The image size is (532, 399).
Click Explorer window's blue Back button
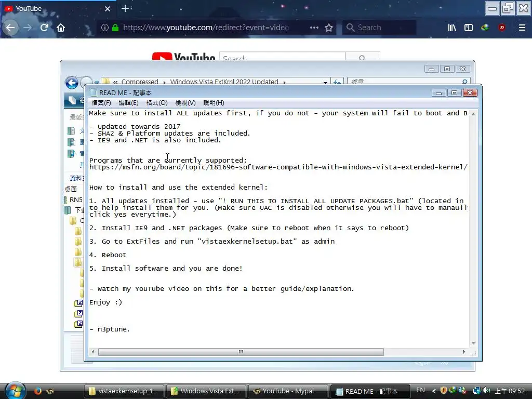72,83
